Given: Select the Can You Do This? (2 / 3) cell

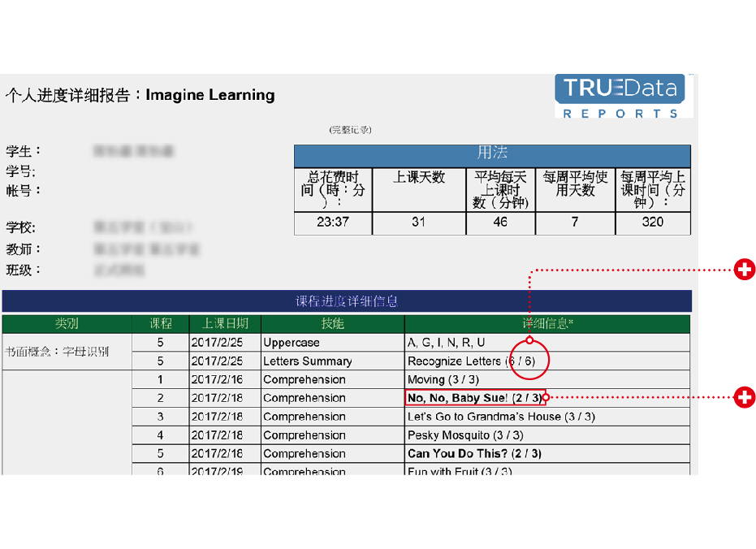Looking at the screenshot, I should pyautogui.click(x=547, y=453).
